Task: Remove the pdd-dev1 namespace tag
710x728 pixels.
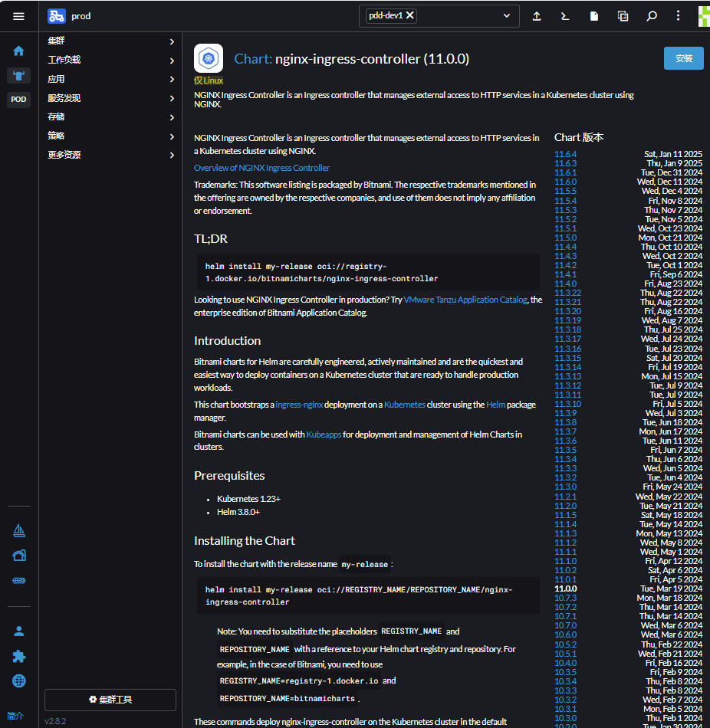Action: click(410, 15)
